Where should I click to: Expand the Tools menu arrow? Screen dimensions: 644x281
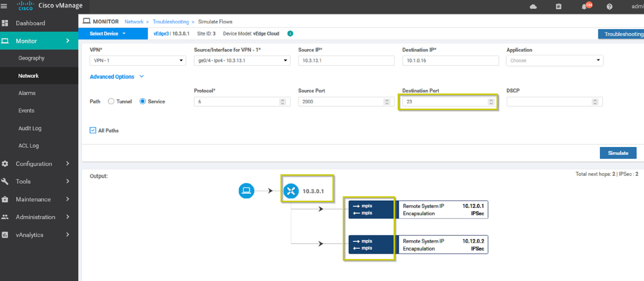[68, 181]
